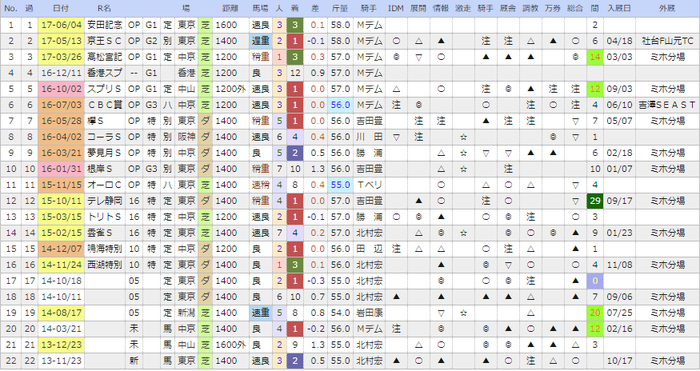Click the green 14 interval cell
Viewport: 700px width, 371px height.
(595, 57)
